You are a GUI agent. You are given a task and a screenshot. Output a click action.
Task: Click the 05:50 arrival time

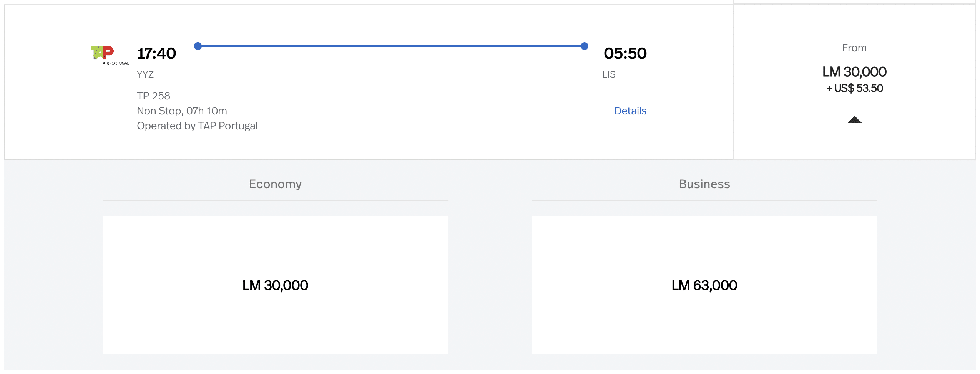(625, 54)
